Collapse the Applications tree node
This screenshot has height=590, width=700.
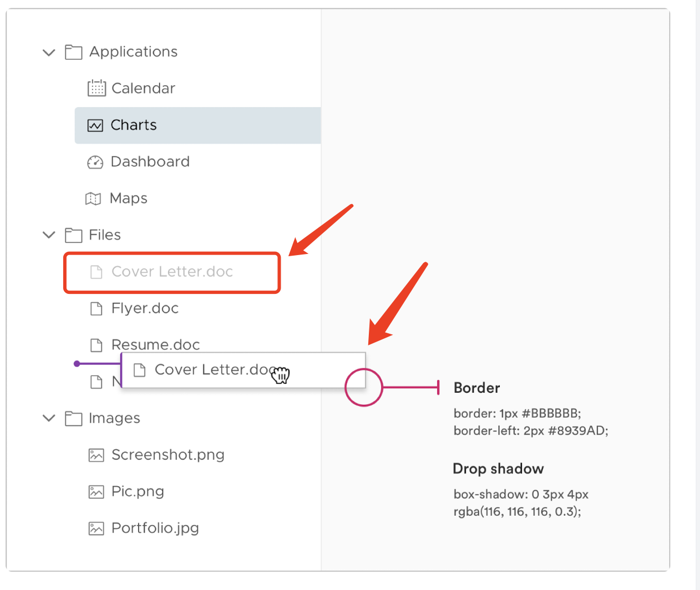[49, 53]
